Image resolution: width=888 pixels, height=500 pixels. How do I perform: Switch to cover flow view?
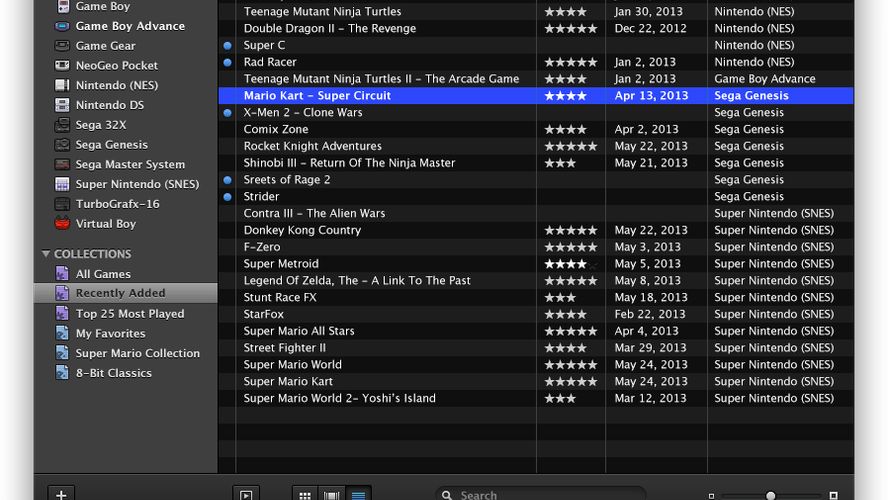coord(332,494)
